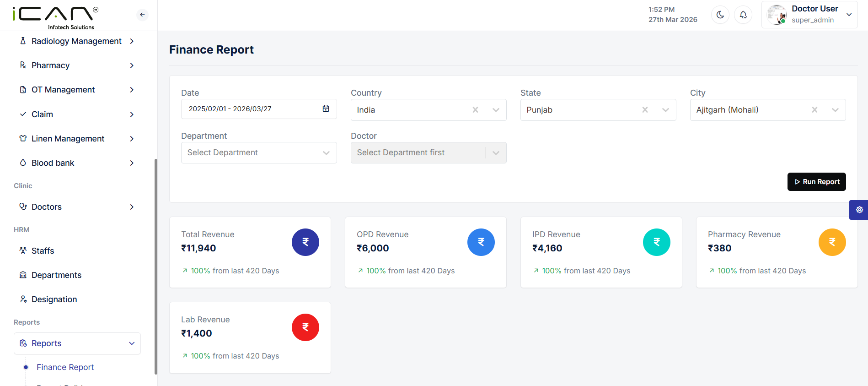
Task: Open the Finance Report link
Action: click(x=65, y=367)
